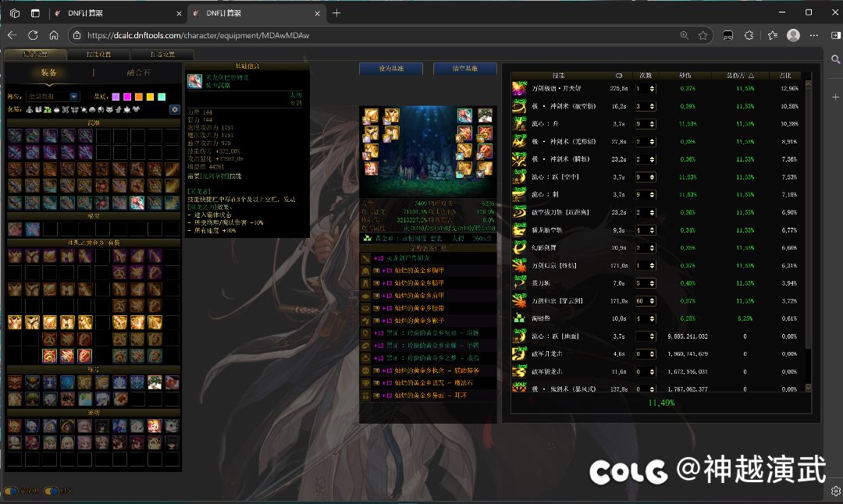The height and width of the screenshot is (504, 843).
Task: Click the 次数 column header
Action: pos(646,76)
